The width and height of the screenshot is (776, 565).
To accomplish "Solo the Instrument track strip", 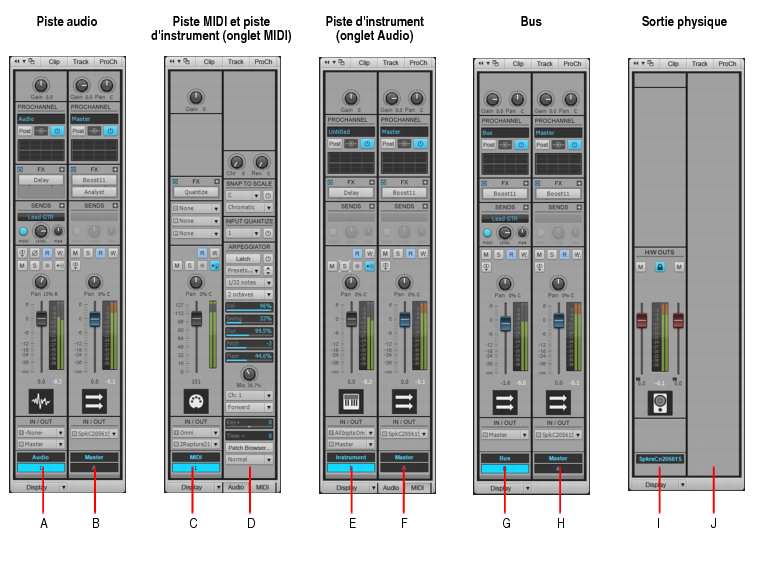I will tap(344, 266).
